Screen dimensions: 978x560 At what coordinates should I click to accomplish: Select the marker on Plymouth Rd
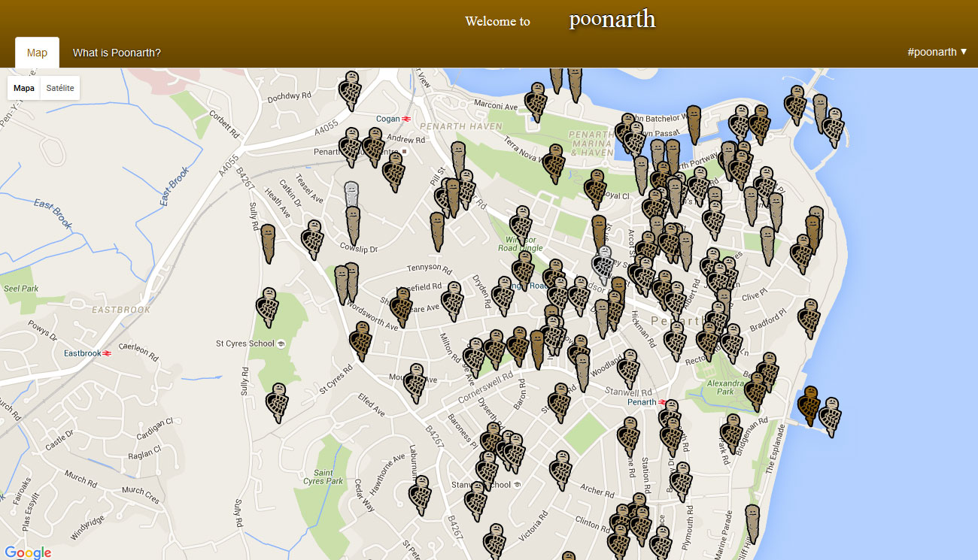click(x=681, y=481)
